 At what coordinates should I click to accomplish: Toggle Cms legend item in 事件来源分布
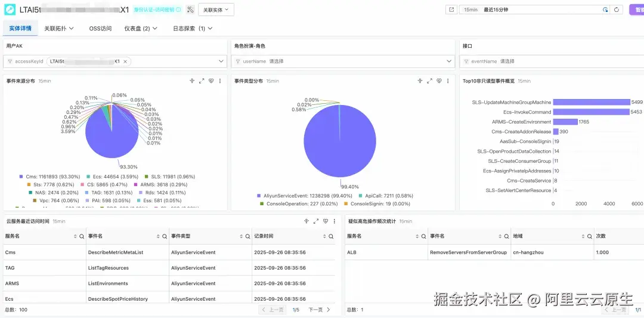(49, 177)
